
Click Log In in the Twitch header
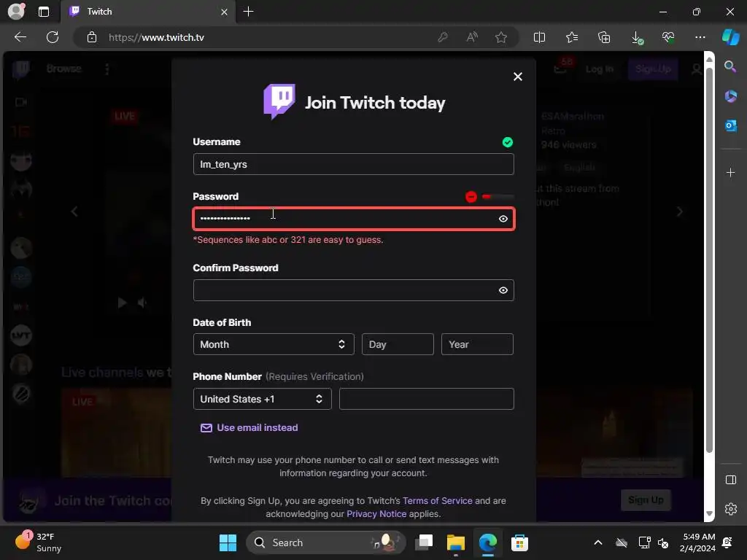pos(599,69)
